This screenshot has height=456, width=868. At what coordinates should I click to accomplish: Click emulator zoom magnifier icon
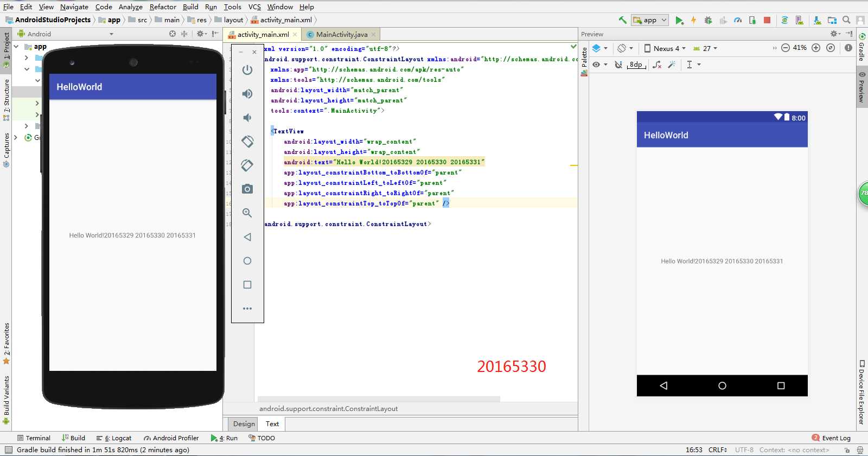click(x=247, y=213)
